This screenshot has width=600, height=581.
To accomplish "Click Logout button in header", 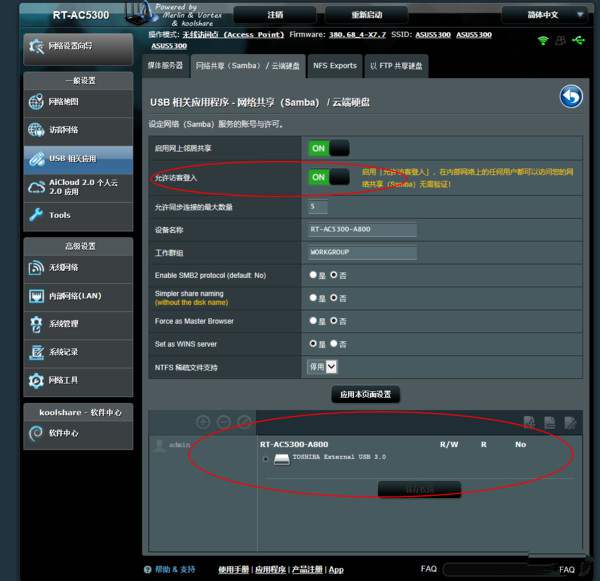I will [x=275, y=15].
